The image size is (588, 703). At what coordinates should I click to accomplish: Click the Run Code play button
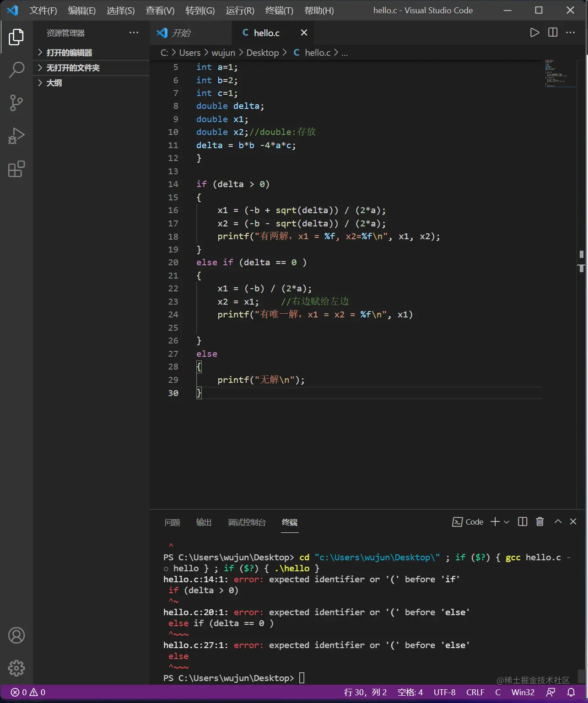(534, 32)
